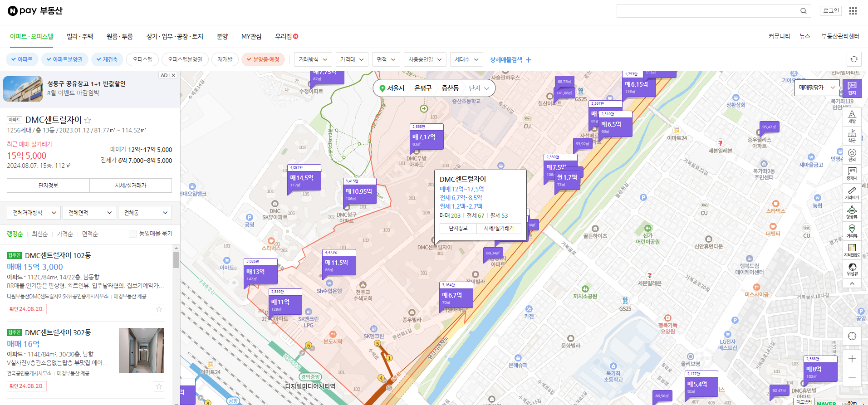This screenshot has height=405, width=868.
Task: Switch to 상가·업무·공장·토지 tab
Action: pos(175,36)
